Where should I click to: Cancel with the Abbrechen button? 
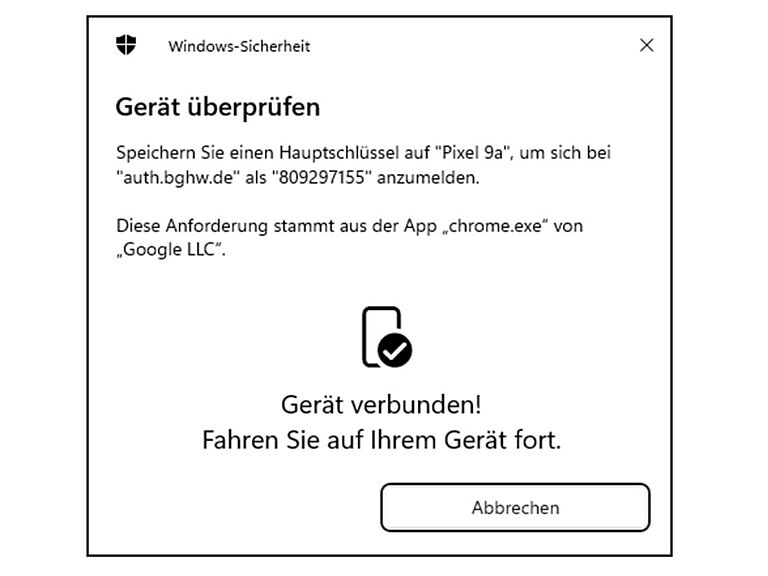(515, 507)
